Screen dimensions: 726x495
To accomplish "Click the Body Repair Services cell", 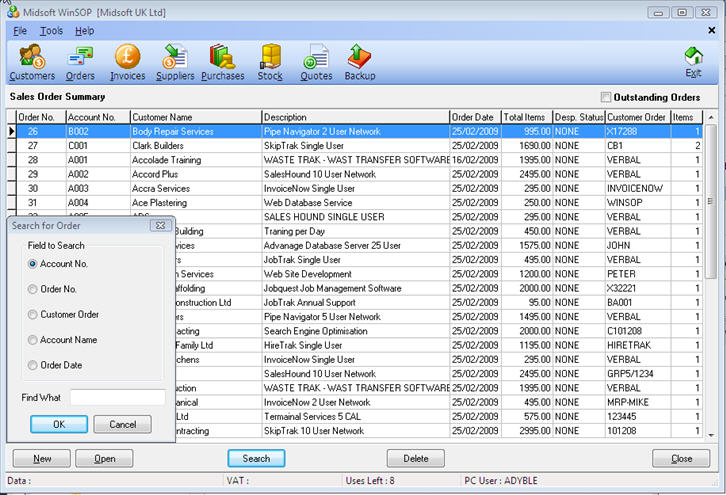I will [x=196, y=132].
